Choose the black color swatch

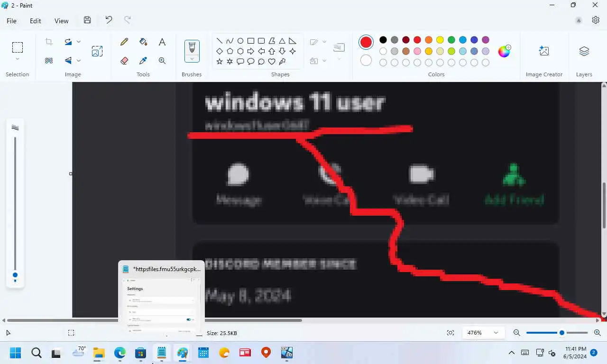(383, 40)
